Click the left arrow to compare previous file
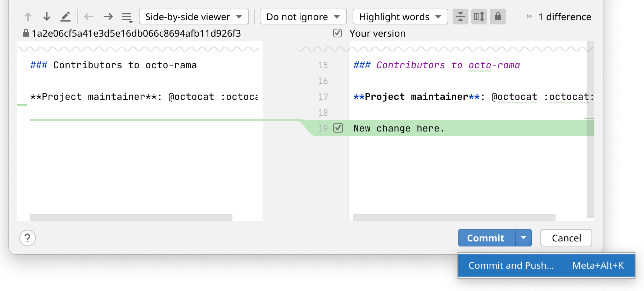This screenshot has width=644, height=291. pos(89,17)
